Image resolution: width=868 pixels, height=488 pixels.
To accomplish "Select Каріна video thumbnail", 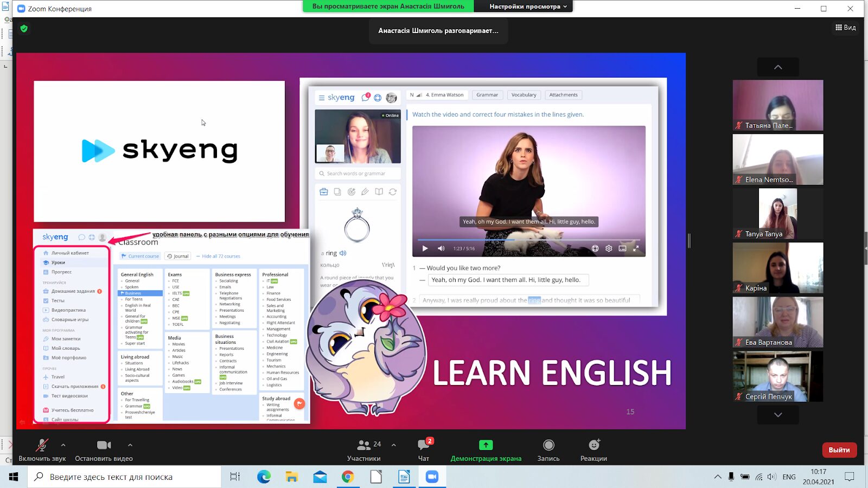I will [778, 268].
